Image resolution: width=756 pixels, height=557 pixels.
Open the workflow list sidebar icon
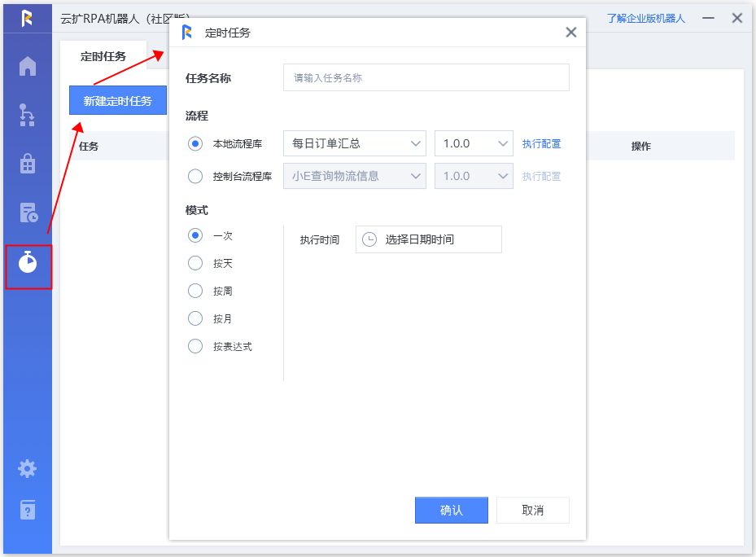tap(28, 115)
